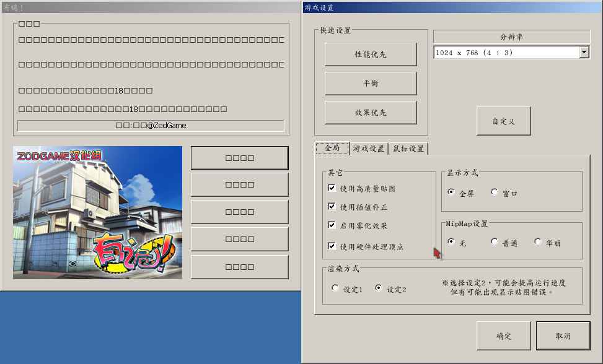603x364 pixels.
Task: Click the 其它 group label
Action: [335, 173]
